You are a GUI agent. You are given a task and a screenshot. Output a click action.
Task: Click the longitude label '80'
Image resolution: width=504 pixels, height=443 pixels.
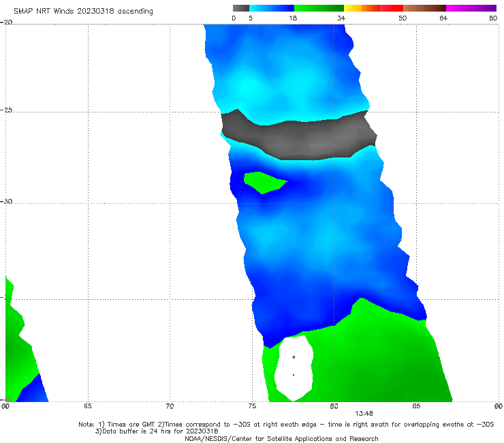pos(334,406)
